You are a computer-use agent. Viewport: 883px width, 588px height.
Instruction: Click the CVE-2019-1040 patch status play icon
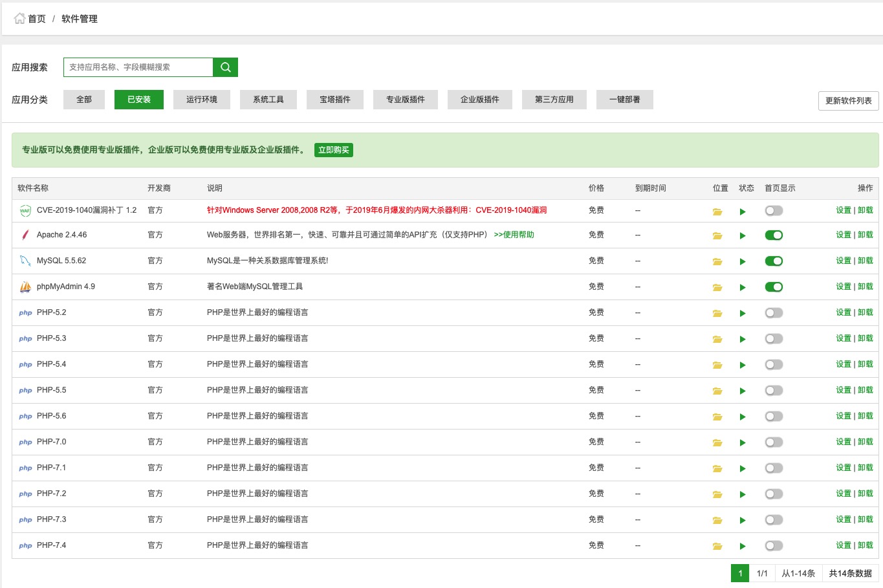743,212
